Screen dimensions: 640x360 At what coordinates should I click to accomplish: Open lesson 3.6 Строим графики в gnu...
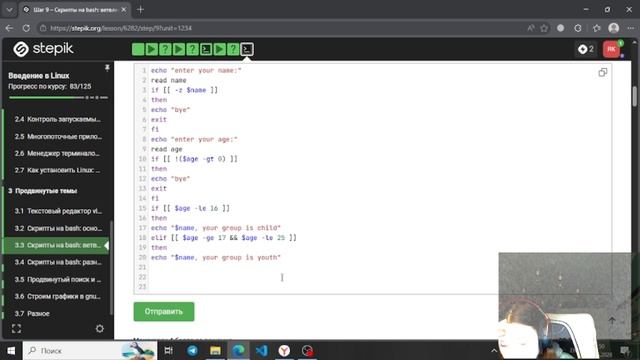click(57, 296)
